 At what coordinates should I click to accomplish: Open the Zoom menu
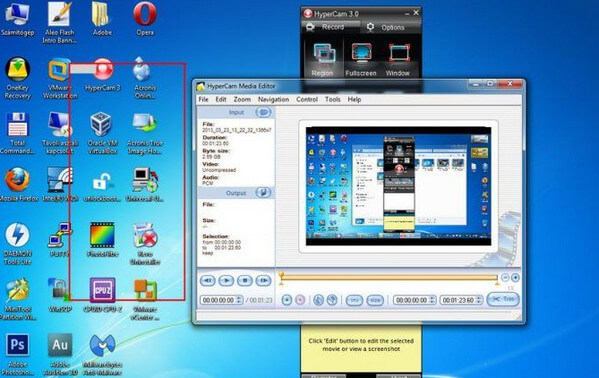coord(242,99)
